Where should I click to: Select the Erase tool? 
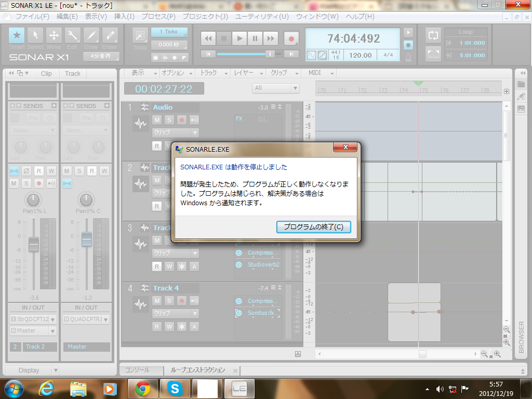(x=110, y=35)
